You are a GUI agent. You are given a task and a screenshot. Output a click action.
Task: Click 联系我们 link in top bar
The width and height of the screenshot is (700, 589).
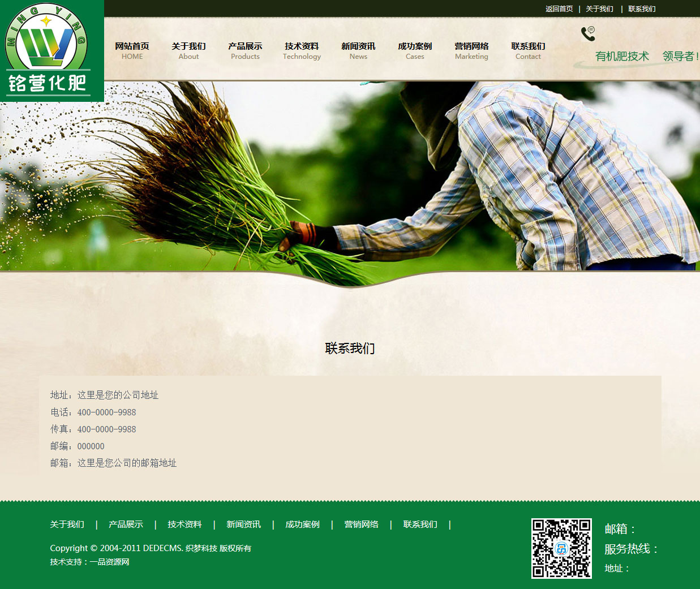[642, 9]
